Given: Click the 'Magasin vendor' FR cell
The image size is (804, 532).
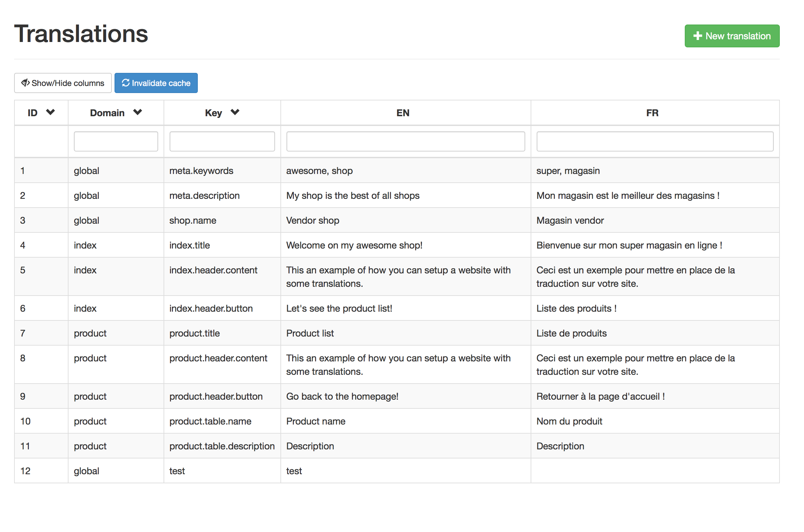Looking at the screenshot, I should (x=570, y=221).
